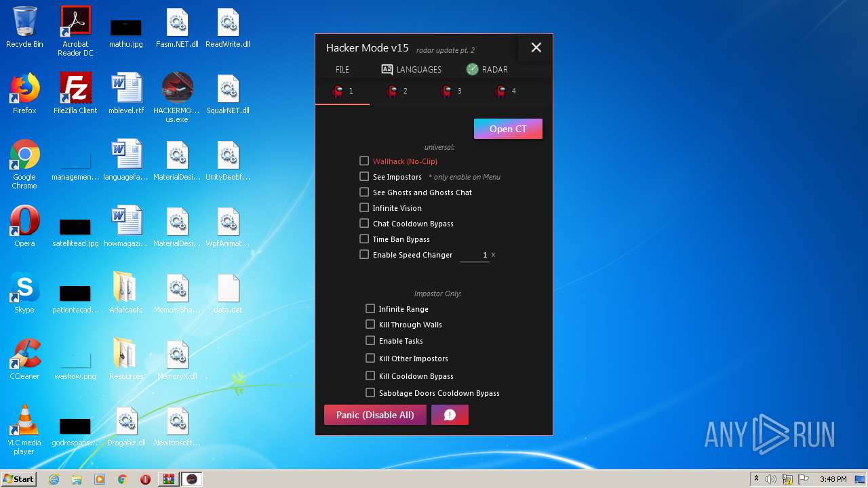Open the FILE menu
Viewport: 868px width, 488px height.
coord(342,69)
